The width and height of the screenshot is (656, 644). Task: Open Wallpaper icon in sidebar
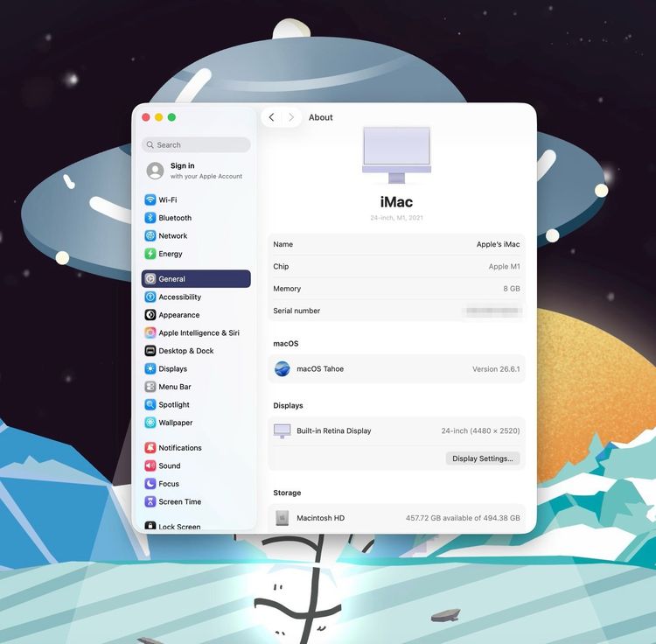[150, 423]
